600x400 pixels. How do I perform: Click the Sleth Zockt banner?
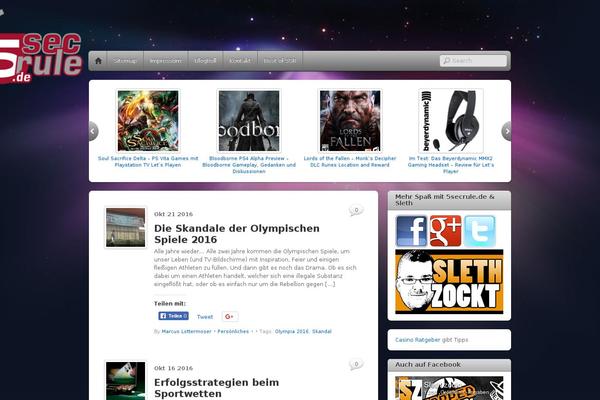coord(449,281)
